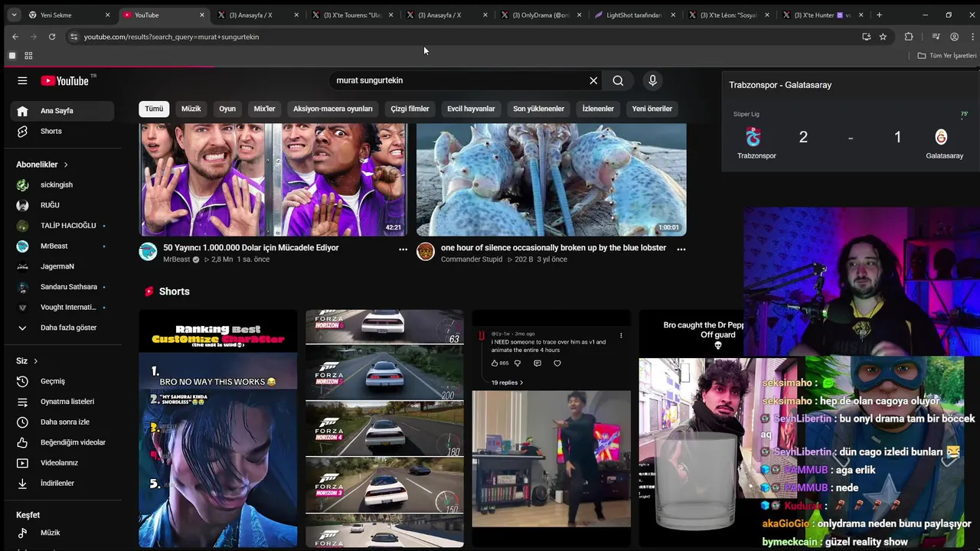The width and height of the screenshot is (980, 551).
Task: Clear the search box with the X icon
Action: tap(593, 80)
